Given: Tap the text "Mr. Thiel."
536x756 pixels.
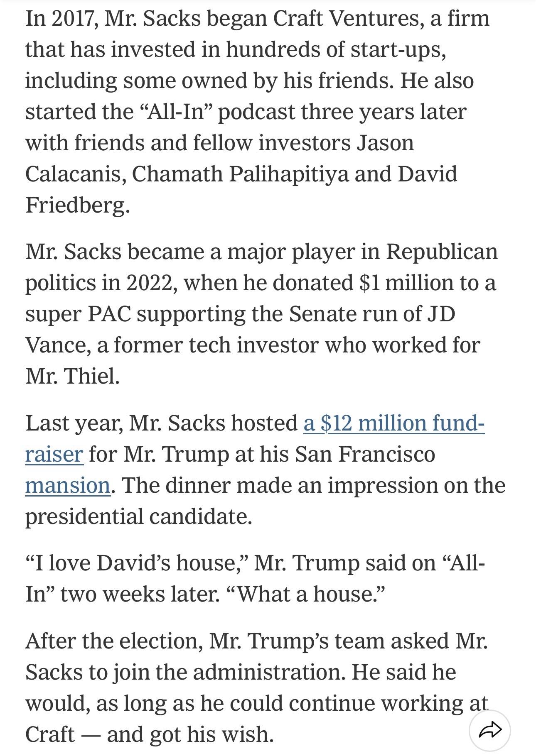Looking at the screenshot, I should click(x=72, y=376).
